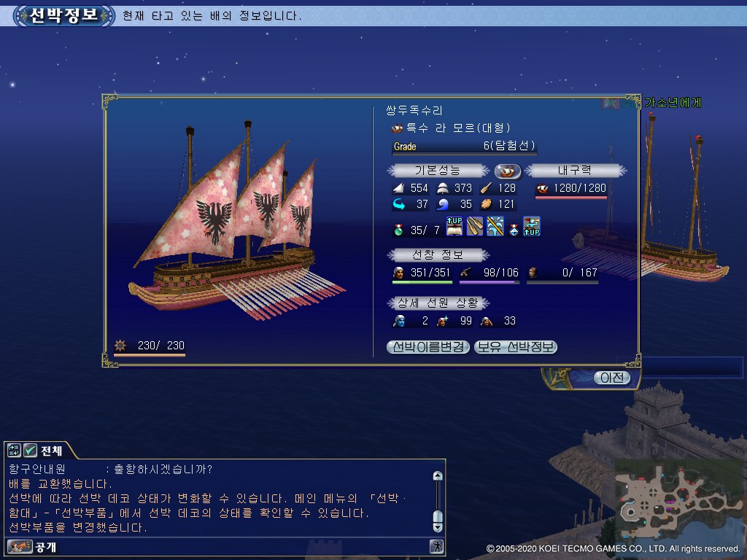747x560 pixels.
Task: Click the blue medal icon near skills
Action: [x=514, y=230]
